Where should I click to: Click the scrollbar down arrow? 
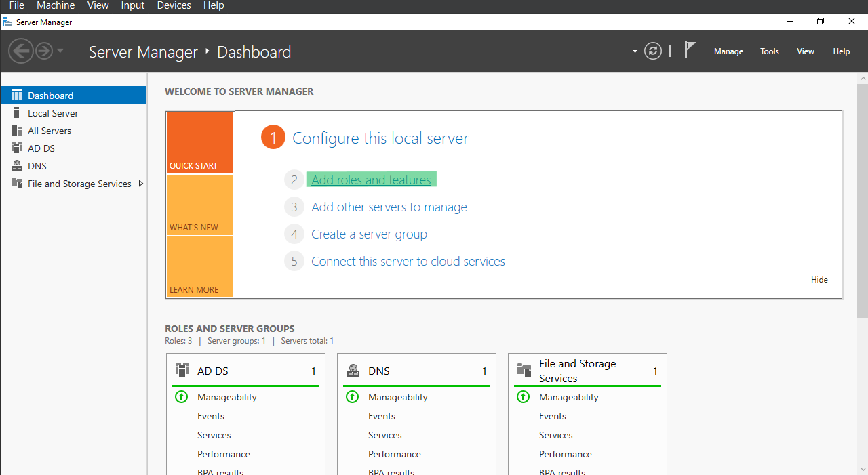point(862,468)
